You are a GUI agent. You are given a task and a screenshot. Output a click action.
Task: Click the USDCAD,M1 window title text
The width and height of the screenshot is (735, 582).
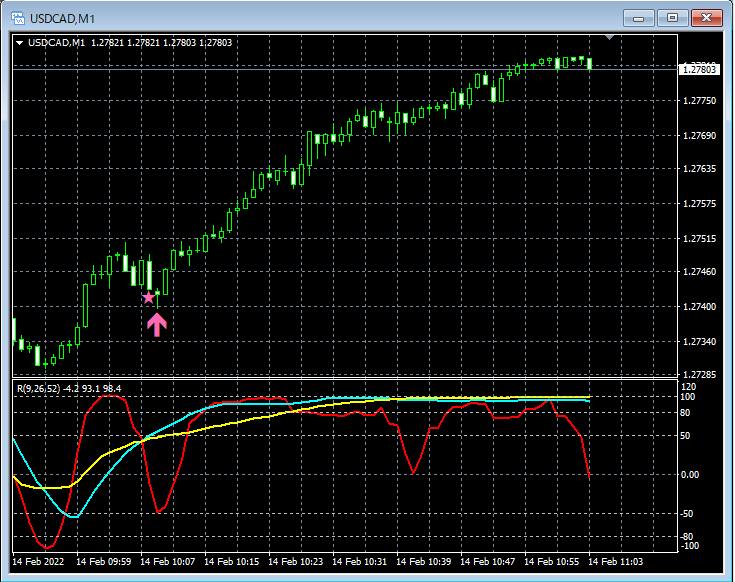(62, 19)
